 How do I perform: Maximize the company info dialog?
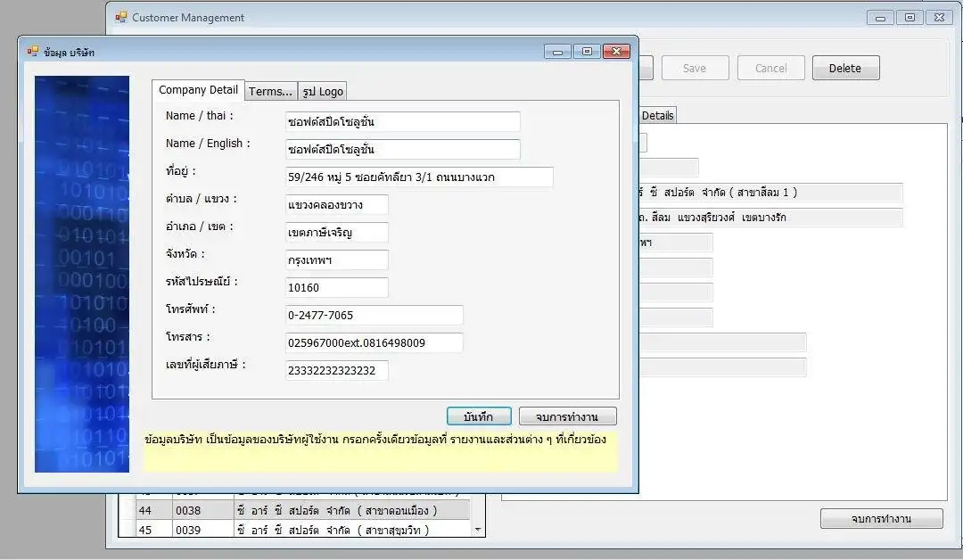(x=587, y=52)
